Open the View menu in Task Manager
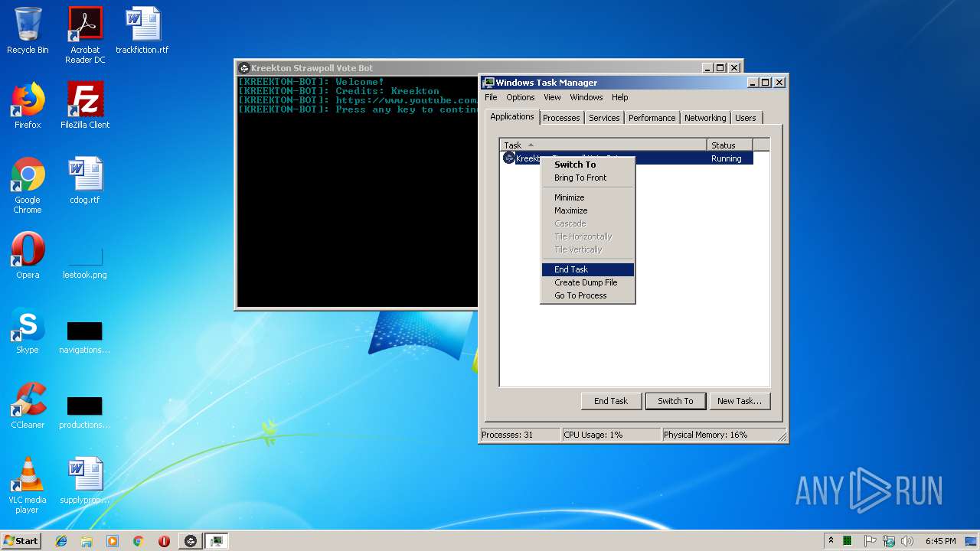980x551 pixels. pos(552,97)
